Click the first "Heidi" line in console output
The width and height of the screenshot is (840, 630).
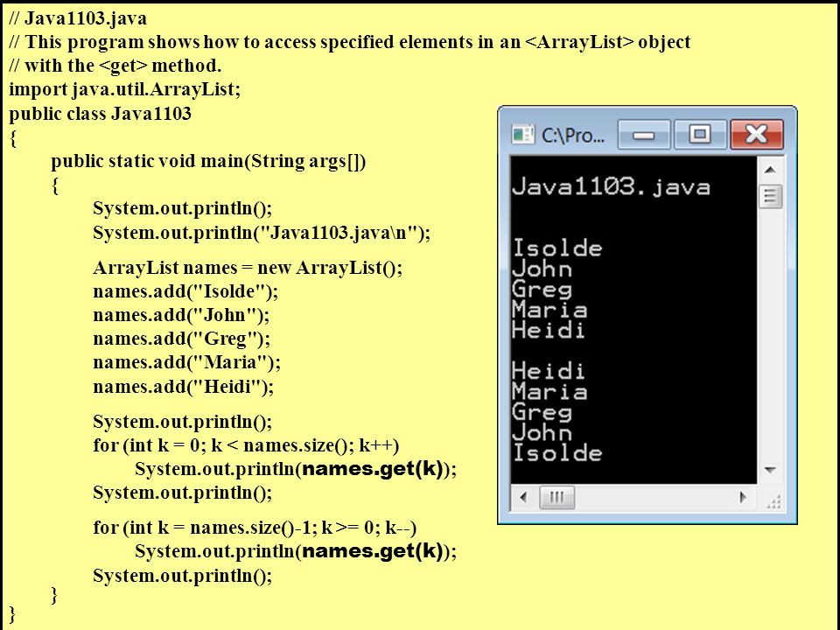point(548,330)
